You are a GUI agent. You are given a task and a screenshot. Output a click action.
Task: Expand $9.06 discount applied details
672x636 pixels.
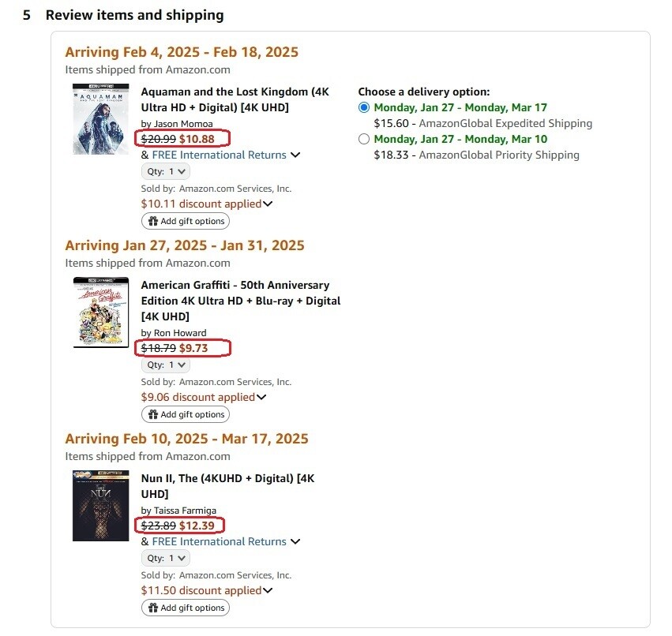click(261, 397)
